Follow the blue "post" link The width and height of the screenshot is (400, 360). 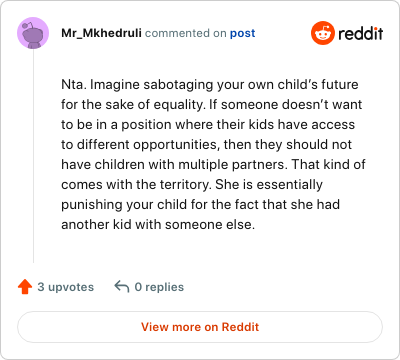[243, 33]
